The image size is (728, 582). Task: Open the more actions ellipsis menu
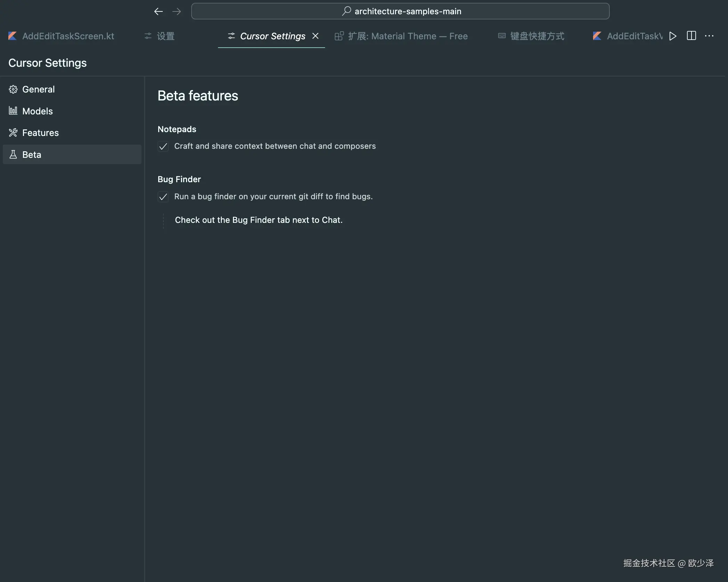709,36
